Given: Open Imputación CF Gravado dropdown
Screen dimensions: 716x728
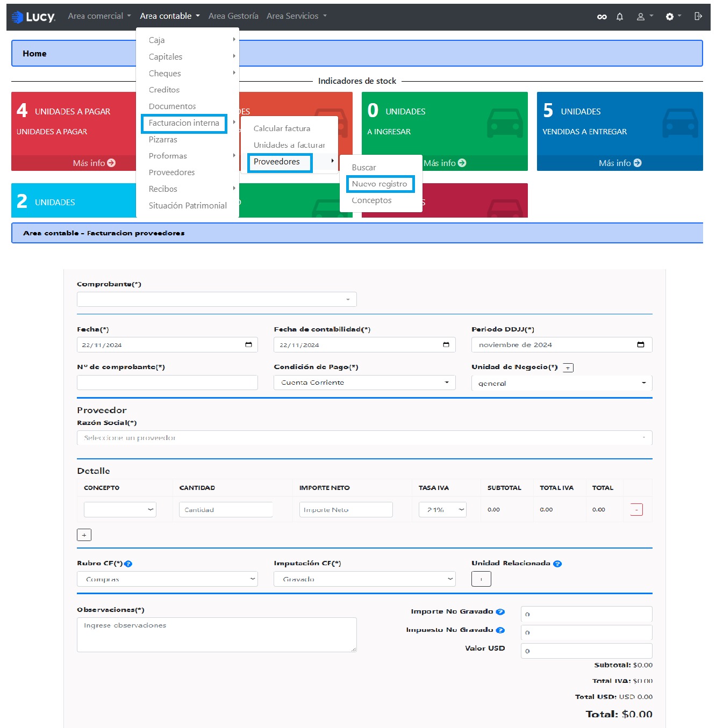Looking at the screenshot, I should [x=364, y=579].
